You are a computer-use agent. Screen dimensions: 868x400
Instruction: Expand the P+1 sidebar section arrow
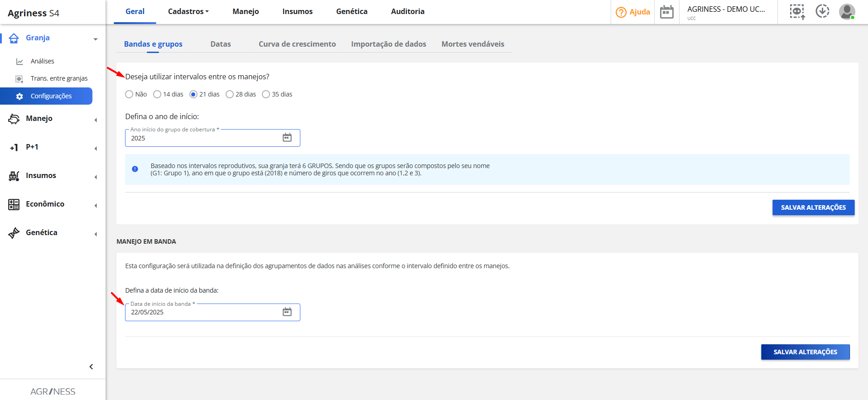coord(96,149)
